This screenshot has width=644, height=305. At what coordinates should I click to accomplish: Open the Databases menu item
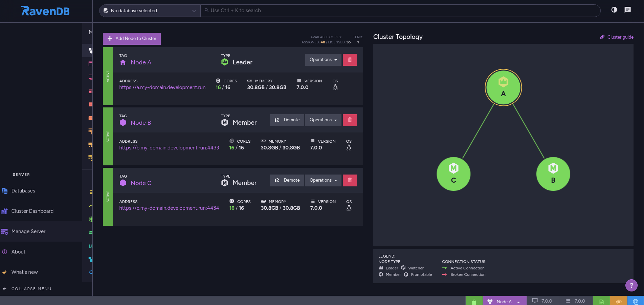click(x=41, y=191)
